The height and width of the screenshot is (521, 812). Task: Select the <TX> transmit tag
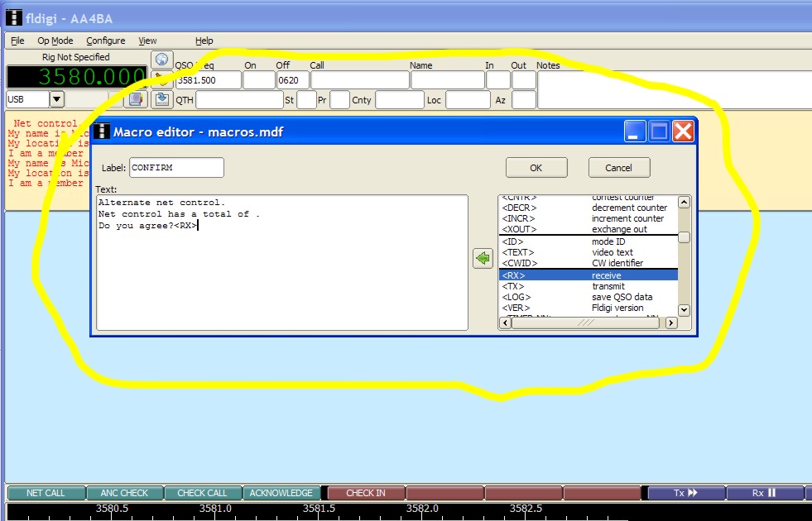[x=588, y=286]
